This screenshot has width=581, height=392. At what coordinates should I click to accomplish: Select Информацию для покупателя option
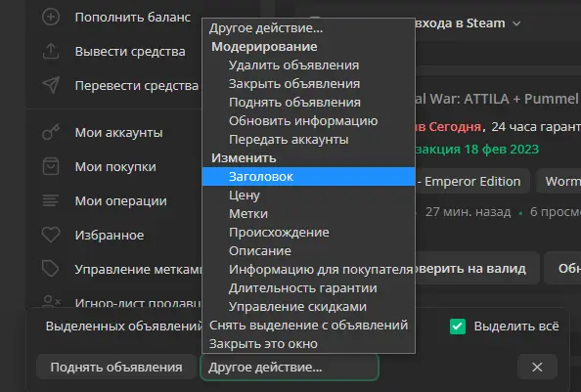coord(308,269)
